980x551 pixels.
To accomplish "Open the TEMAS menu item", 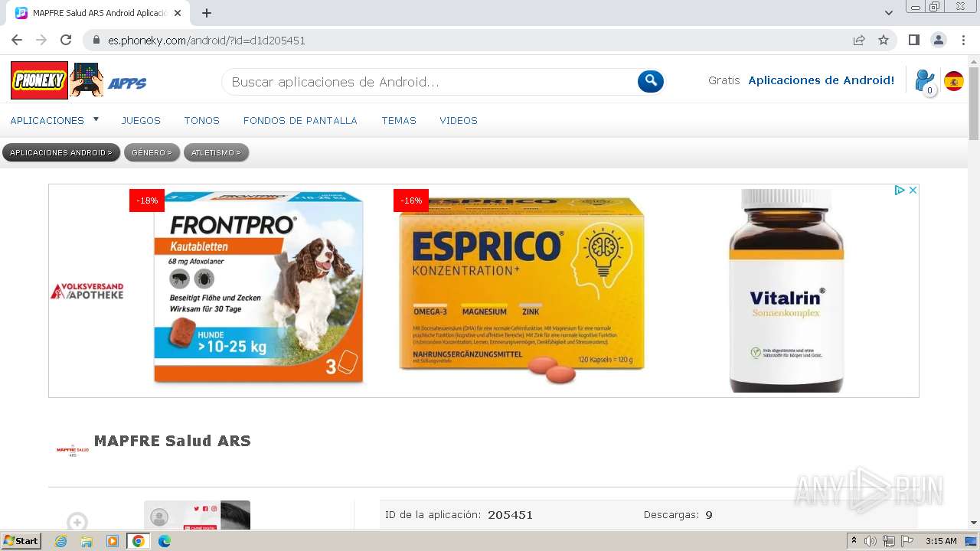I will click(399, 120).
